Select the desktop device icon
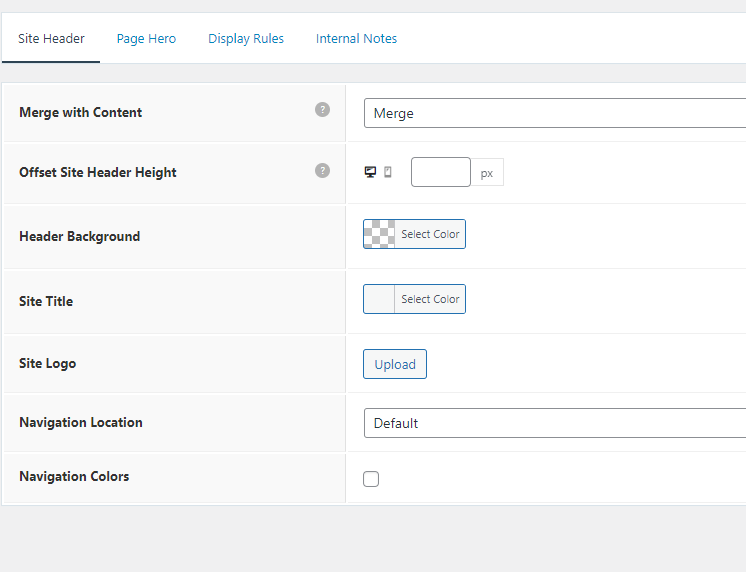This screenshot has height=572, width=746. click(370, 172)
